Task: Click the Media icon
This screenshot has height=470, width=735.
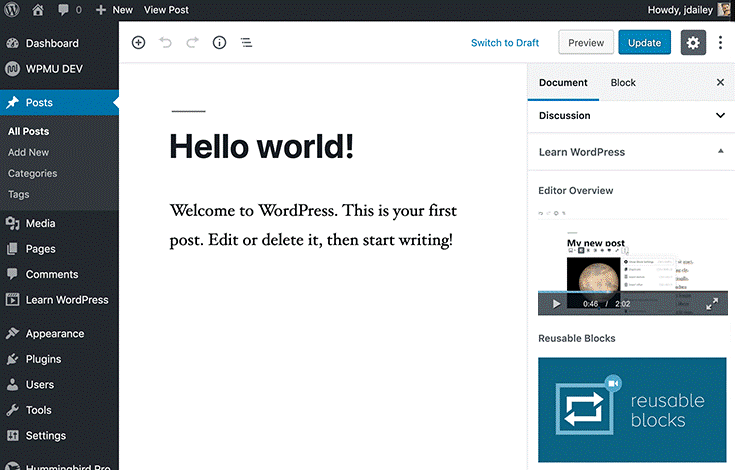Action: point(13,224)
